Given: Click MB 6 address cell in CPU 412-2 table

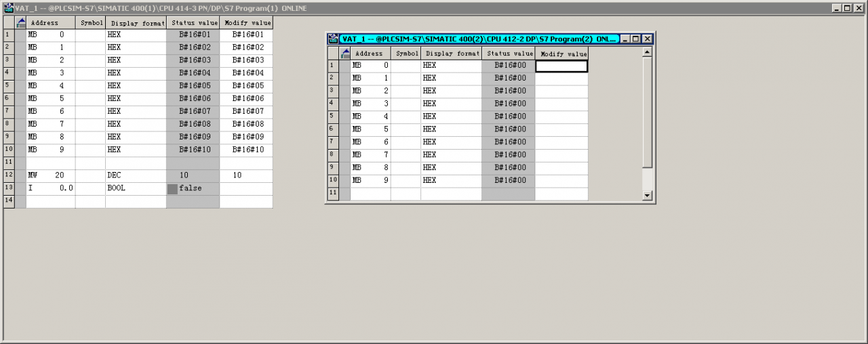Looking at the screenshot, I should 370,142.
